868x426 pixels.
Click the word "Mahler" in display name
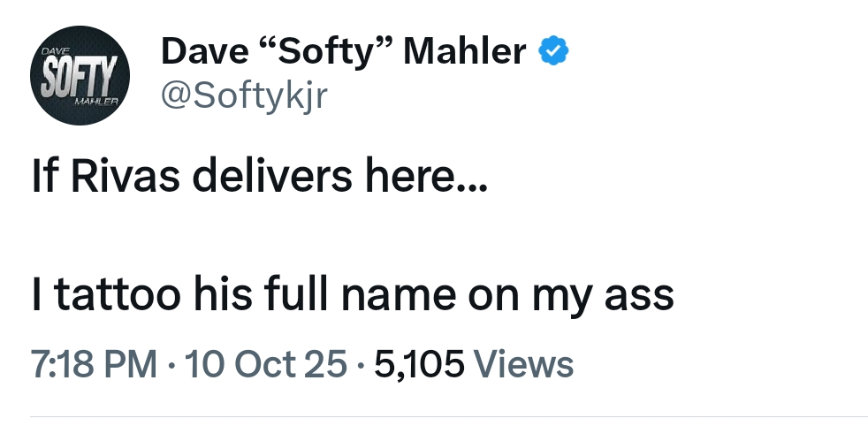(x=465, y=52)
